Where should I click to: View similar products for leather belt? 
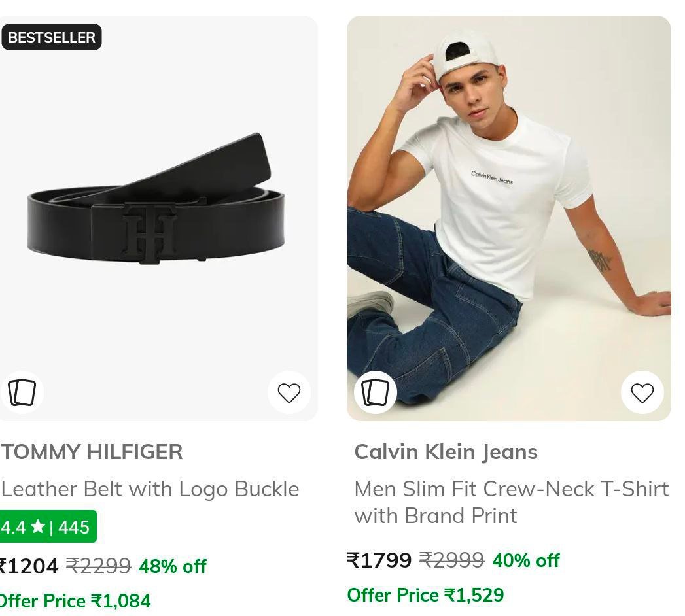coord(22,392)
